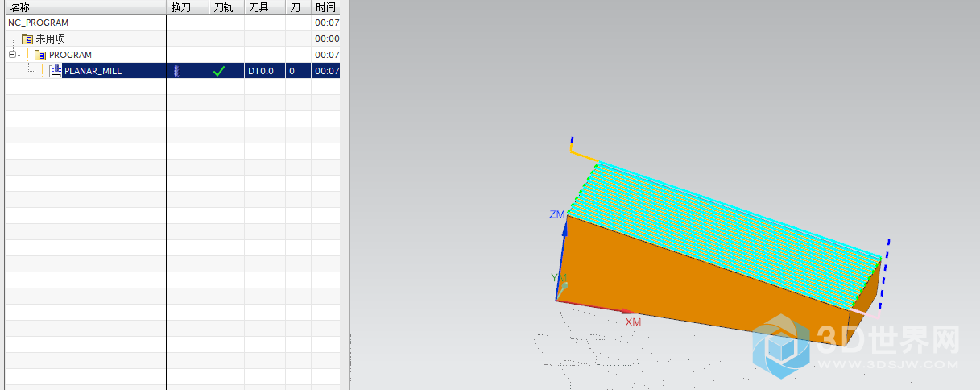980x390 pixels.
Task: Click the 刀具 column header
Action: 264,7
